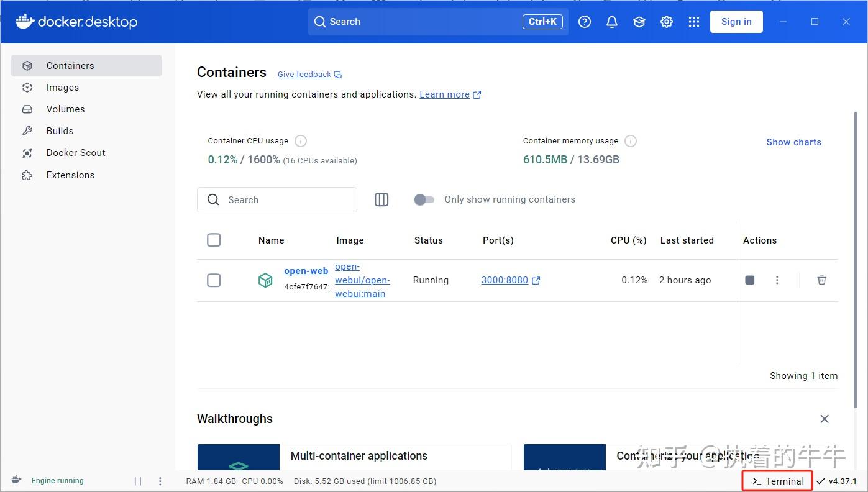Open the notifications bell
The height and width of the screenshot is (492, 868).
[611, 21]
